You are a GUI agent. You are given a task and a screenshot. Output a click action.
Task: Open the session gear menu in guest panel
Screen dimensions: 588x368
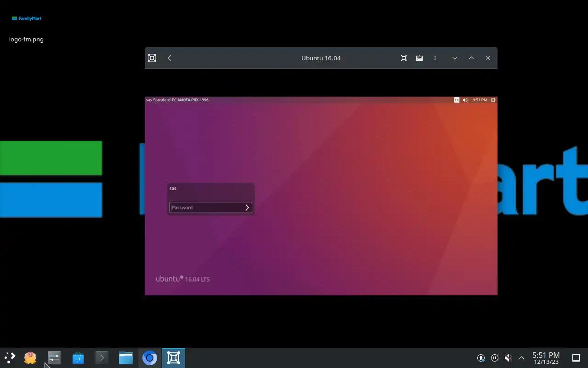[493, 100]
